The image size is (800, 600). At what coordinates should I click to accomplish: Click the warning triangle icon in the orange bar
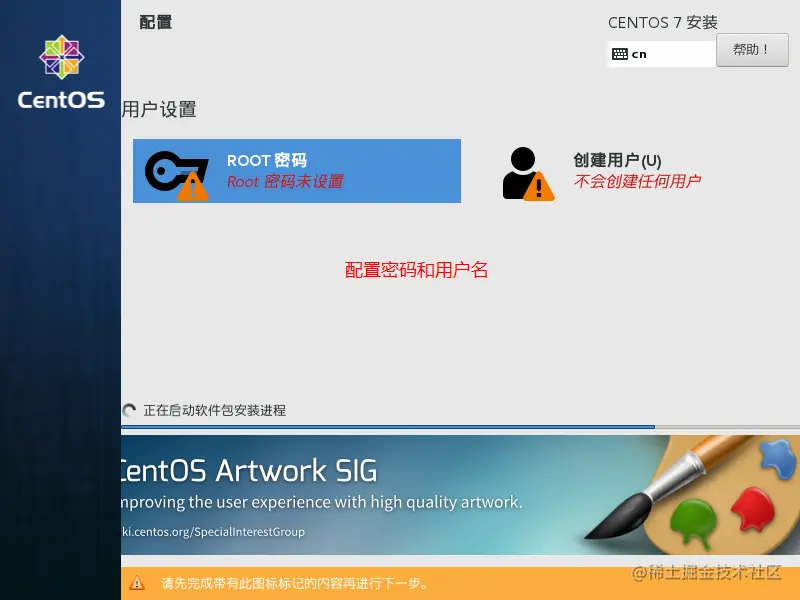point(137,583)
